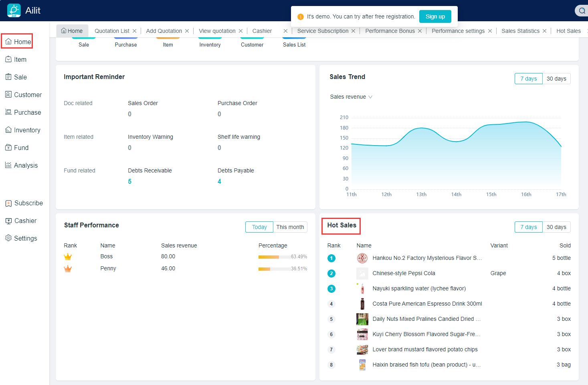Close the Quotation List tab
The width and height of the screenshot is (588, 385).
[x=135, y=31]
